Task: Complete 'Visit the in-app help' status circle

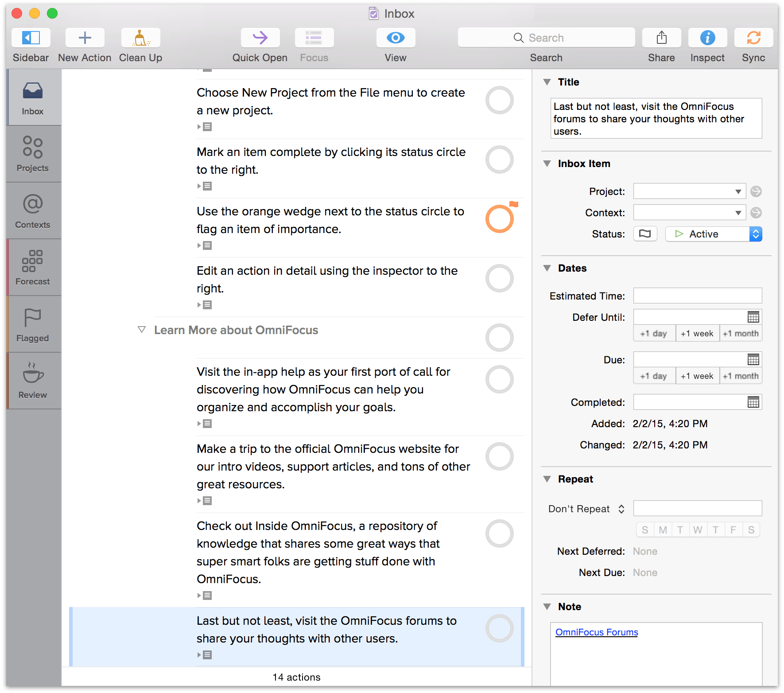Action: [x=500, y=379]
